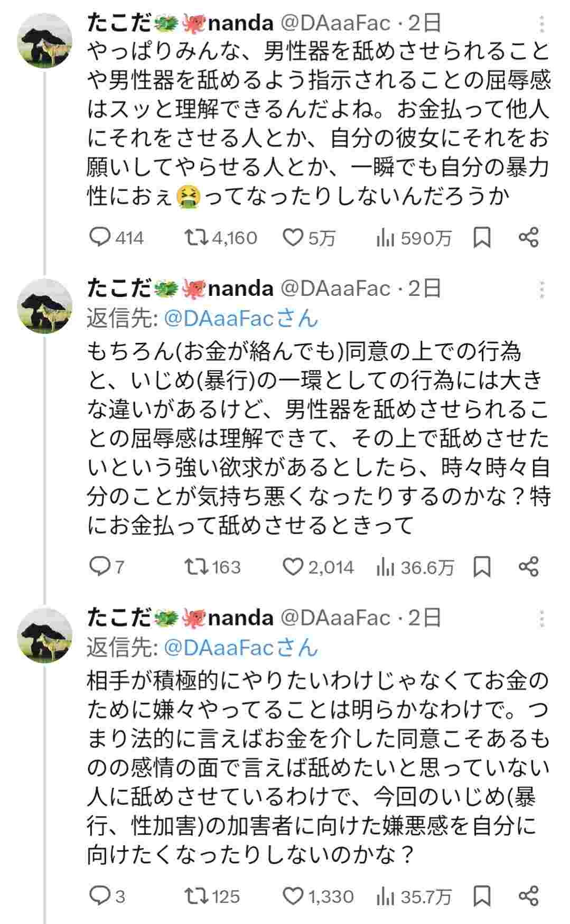The width and height of the screenshot is (570, 924).
Task: Open more options menu on second tweet
Action: click(541, 290)
